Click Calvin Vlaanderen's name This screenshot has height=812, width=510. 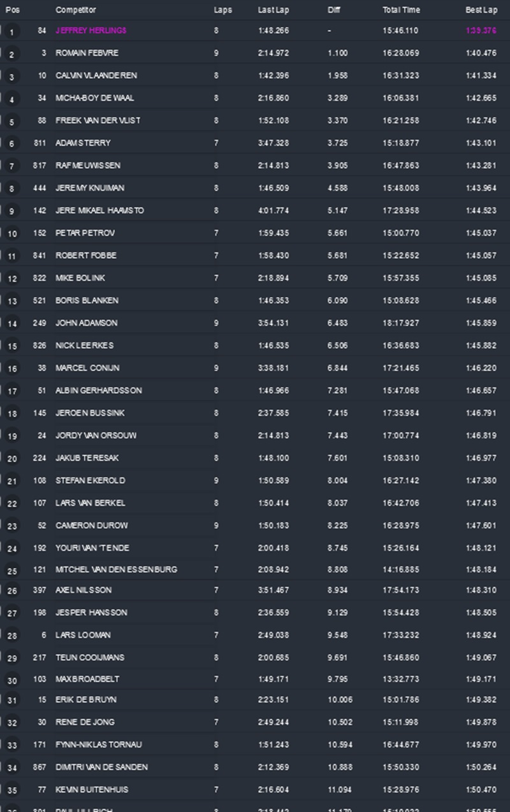[x=96, y=75]
